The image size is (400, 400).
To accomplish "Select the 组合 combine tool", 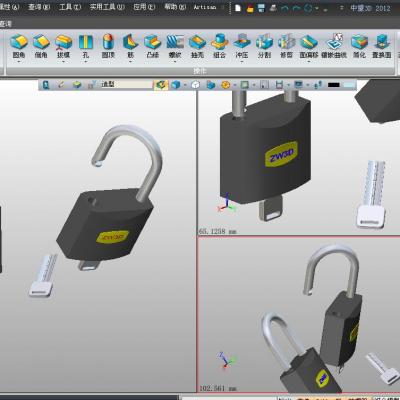I will (220, 46).
